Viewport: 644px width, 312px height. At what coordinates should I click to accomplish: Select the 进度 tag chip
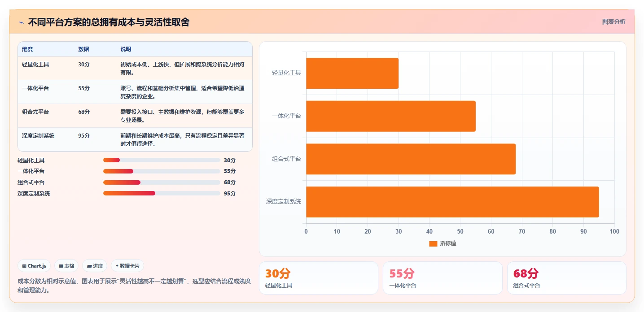coord(95,266)
